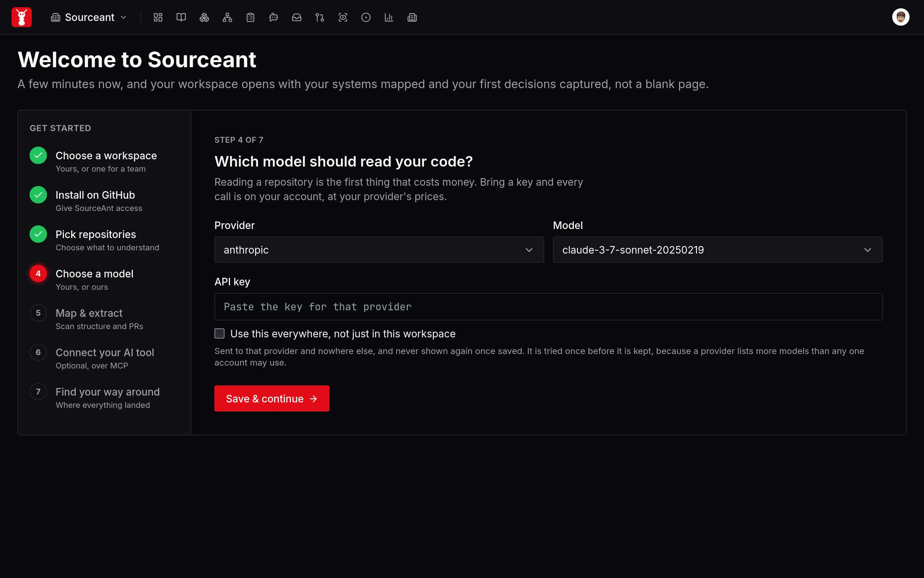Viewport: 924px width, 578px height.
Task: Go to the Connect your AI tool step
Action: (x=105, y=358)
